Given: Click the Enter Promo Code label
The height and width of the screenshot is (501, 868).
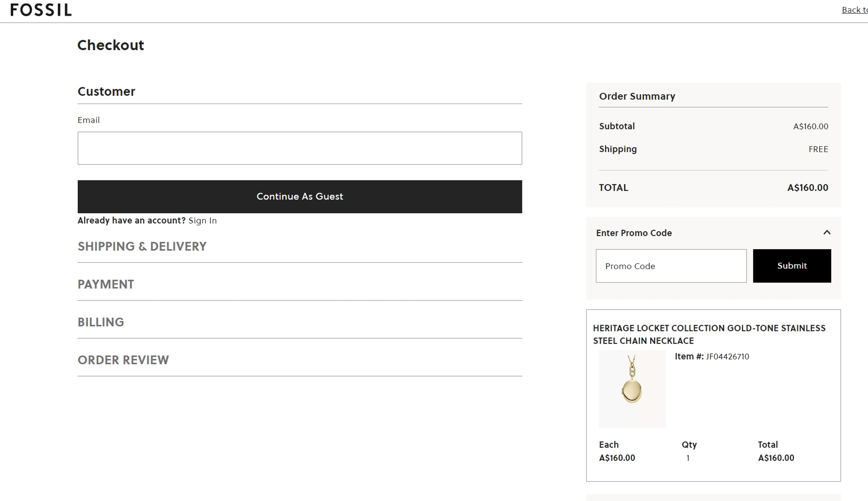Looking at the screenshot, I should (x=634, y=233).
